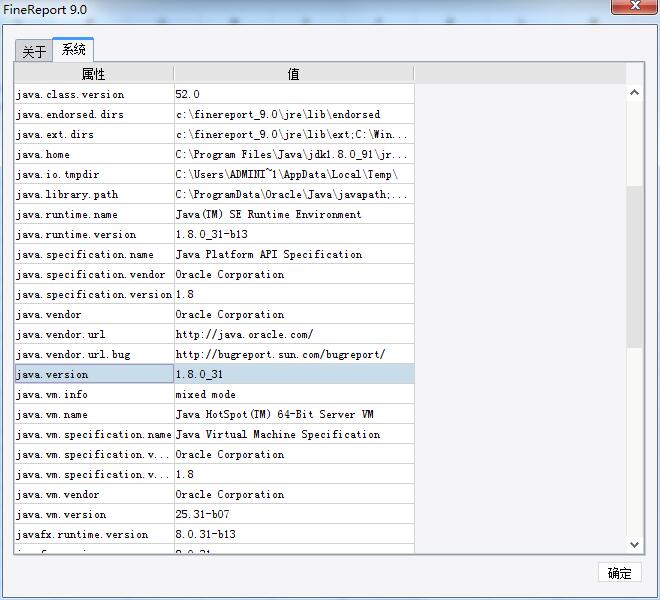Screen dimensions: 660x600
Task: Click the http://java.oracle.com/ value
Action: [x=294, y=334]
